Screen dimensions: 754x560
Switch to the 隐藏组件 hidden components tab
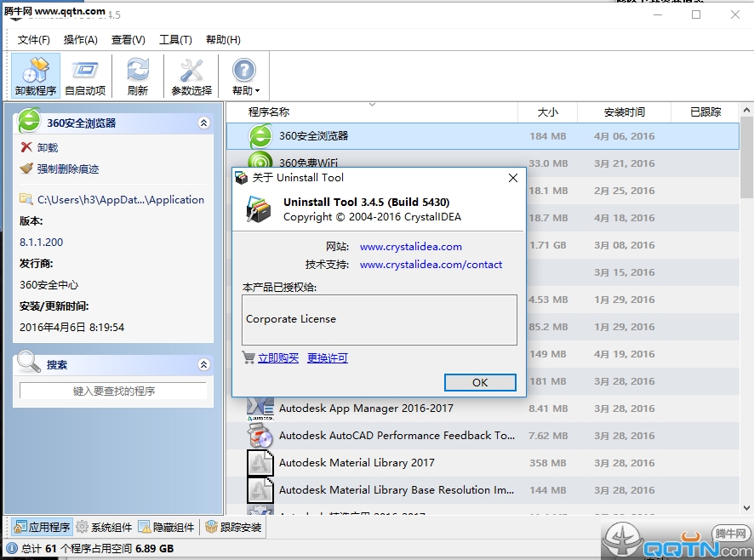coord(167,528)
